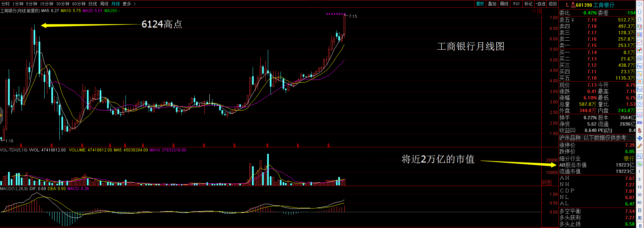Switch to the 60分钟 tab
Image resolution: width=644 pixels, height=228 pixels.
tap(79, 4)
